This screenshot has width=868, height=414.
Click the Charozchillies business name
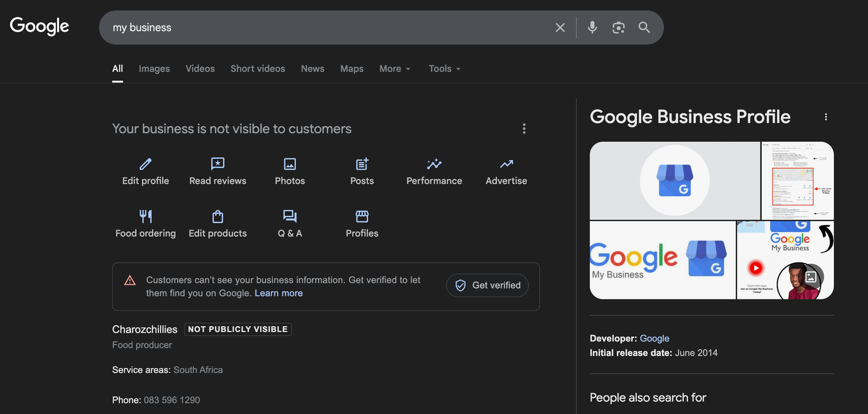click(145, 329)
